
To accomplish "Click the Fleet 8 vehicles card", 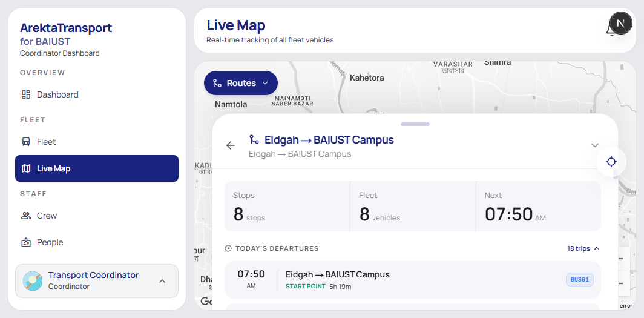I will click(x=413, y=207).
